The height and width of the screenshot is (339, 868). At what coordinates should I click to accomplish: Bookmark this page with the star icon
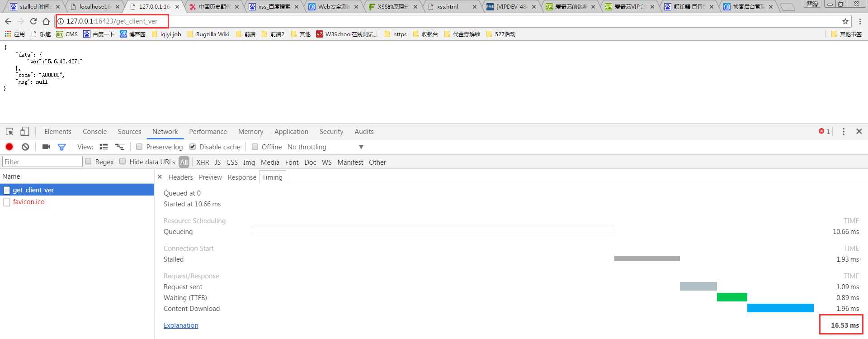pos(845,21)
